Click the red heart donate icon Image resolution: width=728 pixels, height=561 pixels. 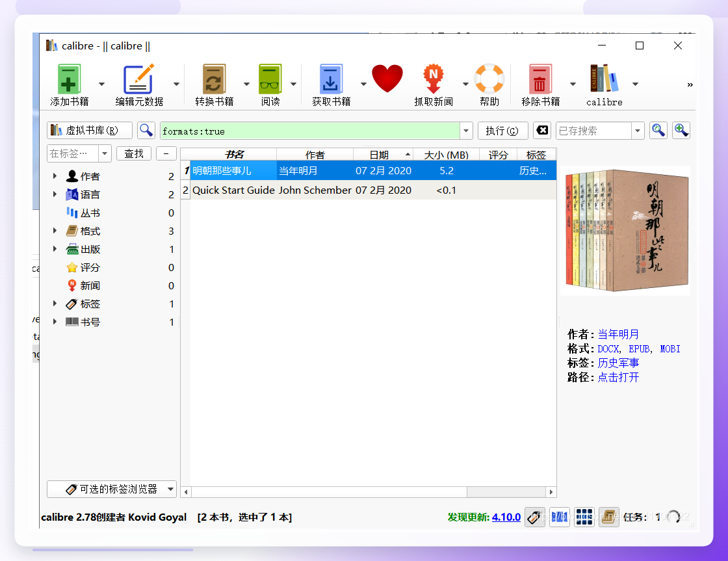point(387,79)
